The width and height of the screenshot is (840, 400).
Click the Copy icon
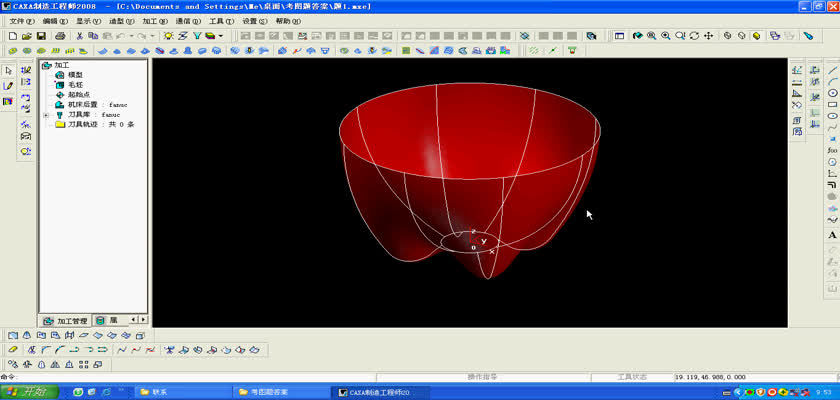pyautogui.click(x=93, y=36)
